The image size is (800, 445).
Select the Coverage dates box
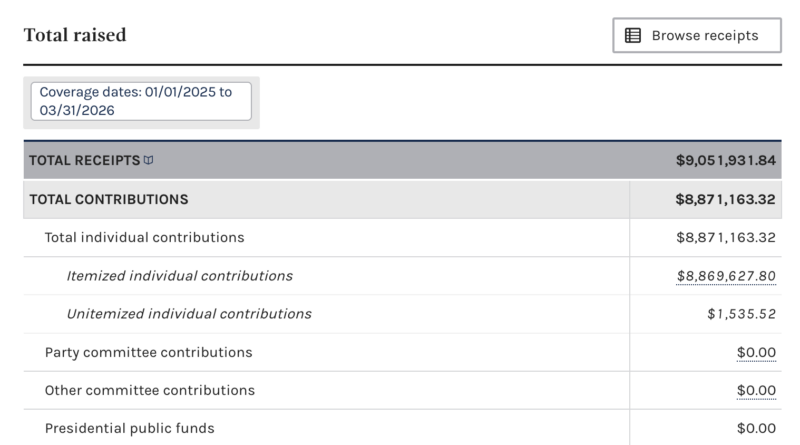click(x=141, y=101)
